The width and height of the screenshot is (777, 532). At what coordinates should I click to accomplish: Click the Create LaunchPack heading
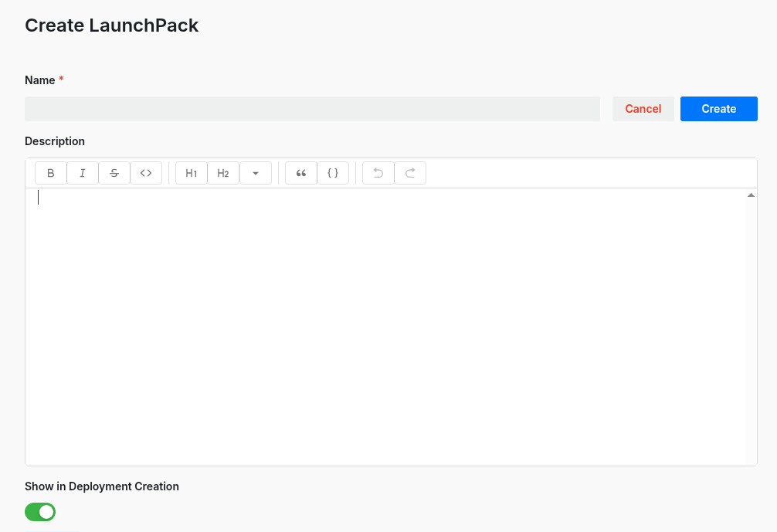(111, 25)
